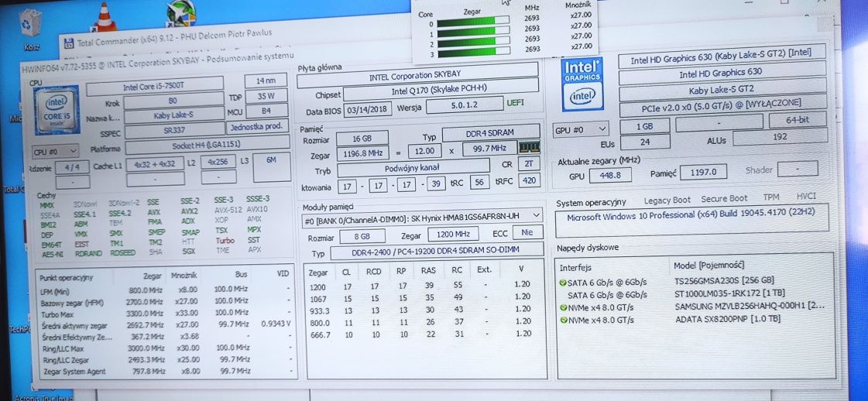868x401 pixels.
Task: Click the Intel Graphics logo
Action: tap(582, 84)
